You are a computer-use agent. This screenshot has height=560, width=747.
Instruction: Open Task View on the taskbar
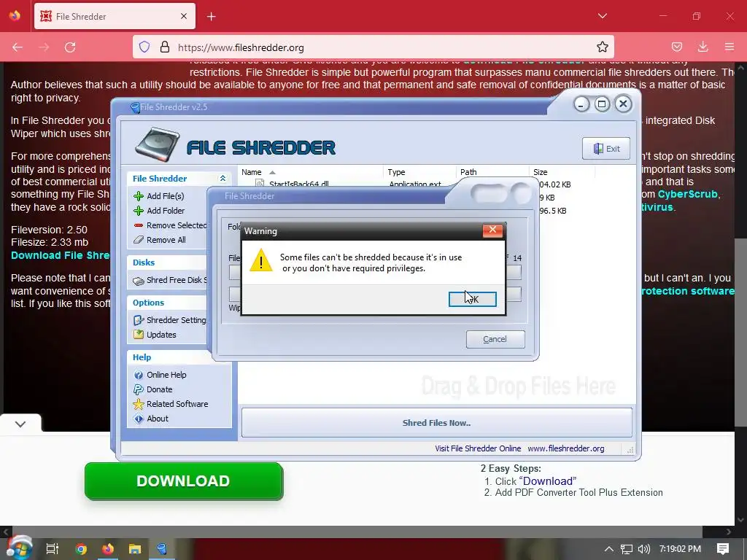pyautogui.click(x=52, y=549)
